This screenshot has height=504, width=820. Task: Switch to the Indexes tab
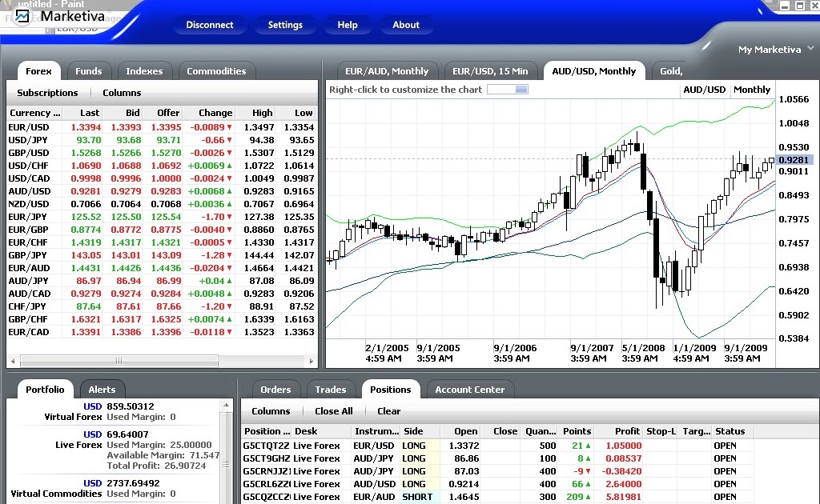pyautogui.click(x=144, y=71)
